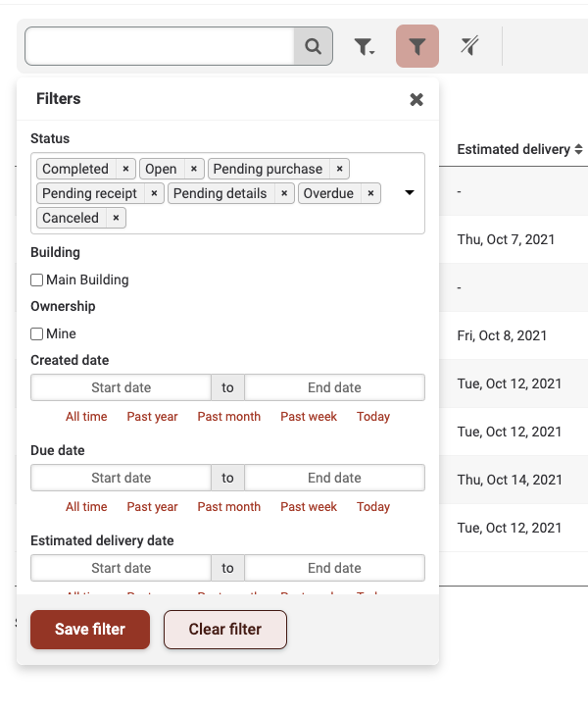Click the Completed status tag label
The image size is (588, 714).
75,169
